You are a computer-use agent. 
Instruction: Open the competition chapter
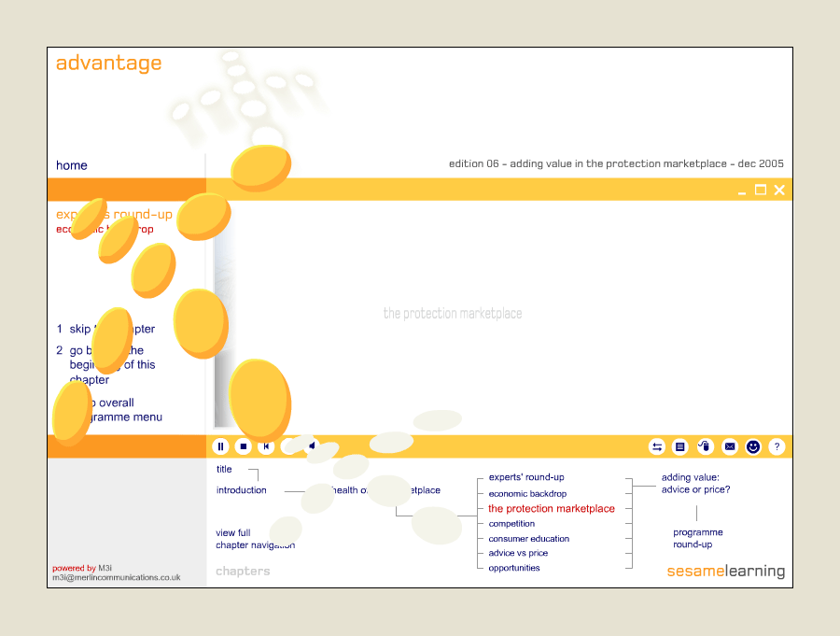pyautogui.click(x=511, y=523)
